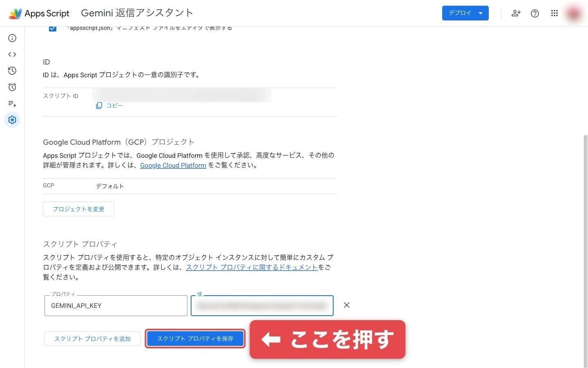Image resolution: width=588 pixels, height=368 pixels.
Task: Toggle the appsscript.json manifest checkbox
Action: coord(53,28)
